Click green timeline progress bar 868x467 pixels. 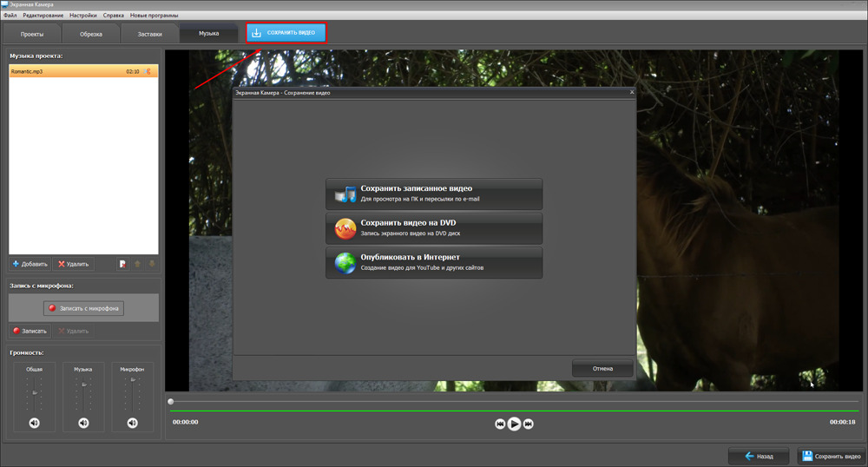(x=514, y=411)
